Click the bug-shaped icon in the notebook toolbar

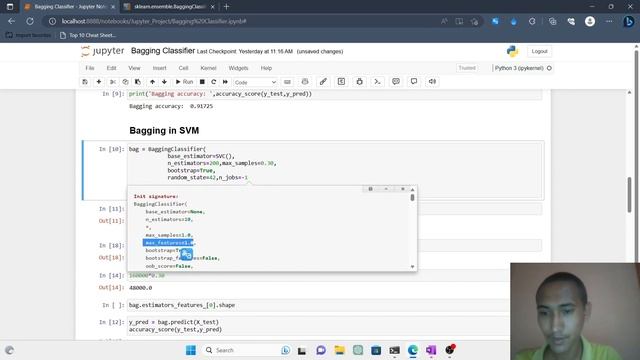coord(360,82)
